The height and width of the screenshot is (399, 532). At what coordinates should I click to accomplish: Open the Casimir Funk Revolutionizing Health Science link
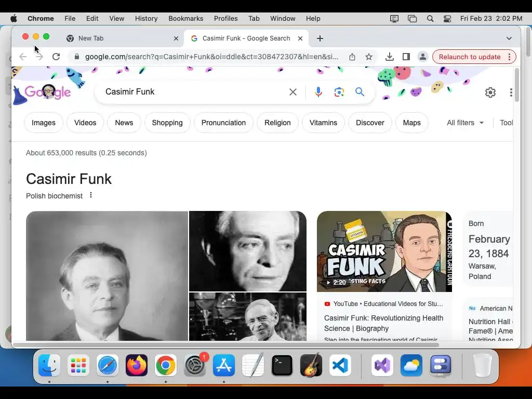[x=383, y=323]
